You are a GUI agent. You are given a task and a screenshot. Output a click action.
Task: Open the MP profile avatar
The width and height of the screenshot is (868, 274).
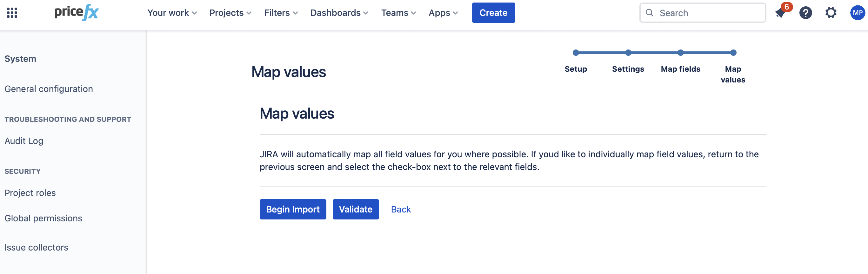[x=857, y=13]
